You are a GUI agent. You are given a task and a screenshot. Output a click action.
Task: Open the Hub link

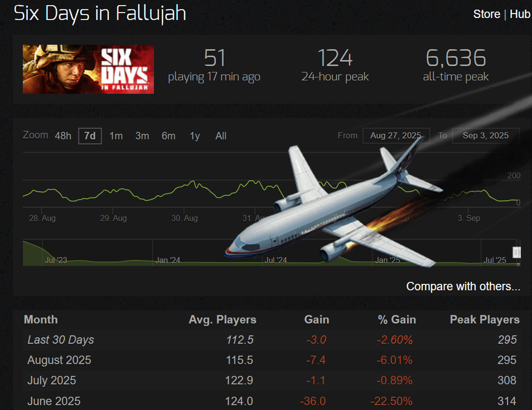(520, 14)
